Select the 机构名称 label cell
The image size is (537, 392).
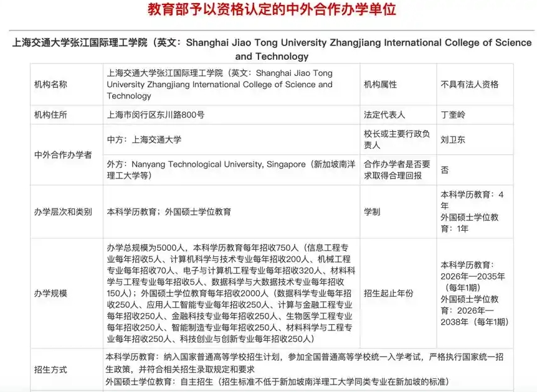tap(50, 85)
